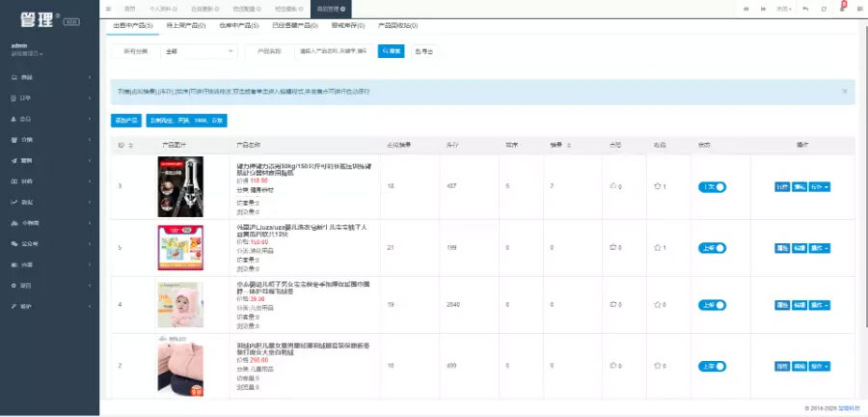Screen dimensions: 868x417
Task: Click the ID column sort arrows
Action: [129, 145]
